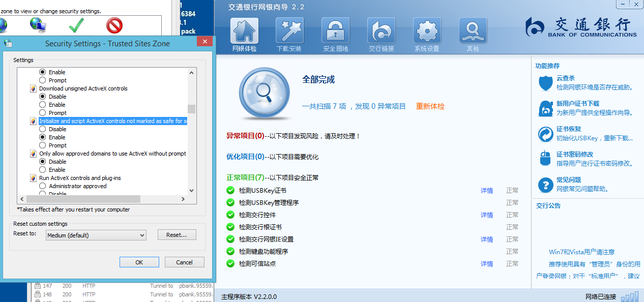Select Enable for Download unsigned ActiveX controls
Viewport: 644px width, 302px height.
tap(43, 105)
